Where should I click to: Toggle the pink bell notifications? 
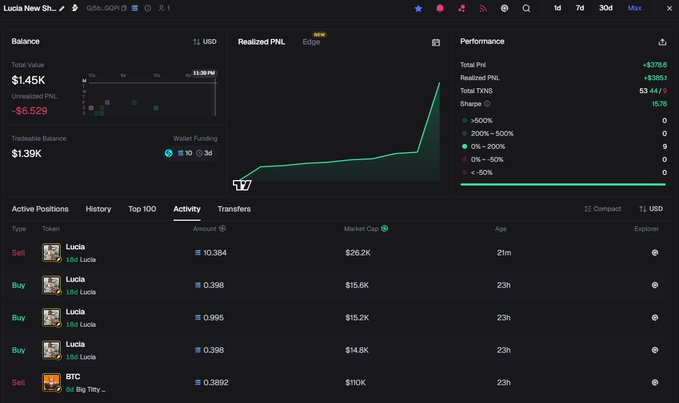tap(440, 8)
